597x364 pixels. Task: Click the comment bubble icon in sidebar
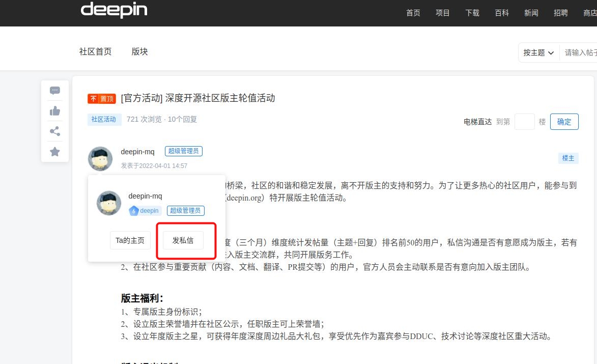[x=55, y=91]
